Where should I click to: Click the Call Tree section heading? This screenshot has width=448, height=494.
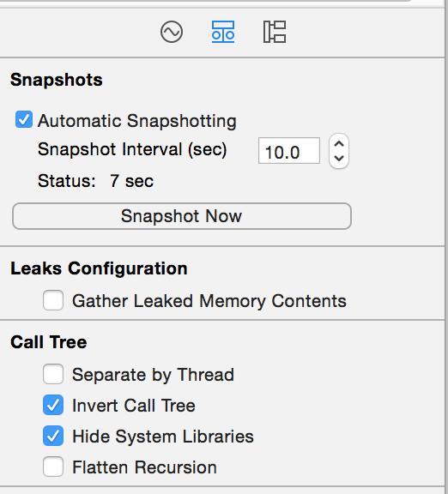pos(49,342)
